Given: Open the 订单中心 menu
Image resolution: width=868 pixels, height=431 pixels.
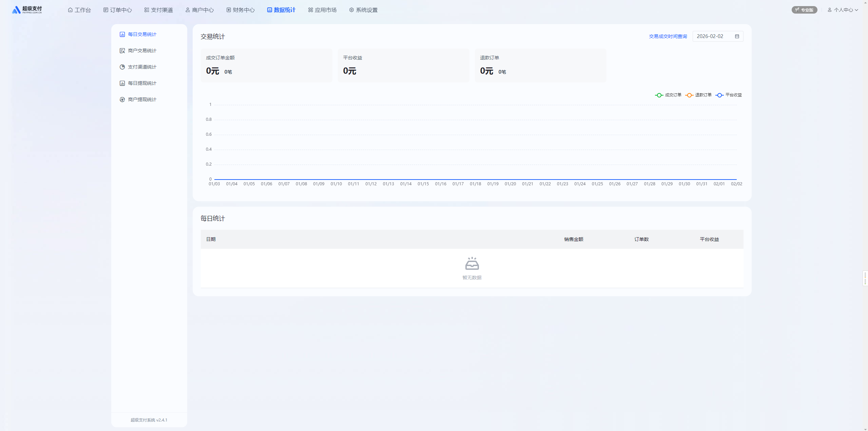Looking at the screenshot, I should (117, 10).
